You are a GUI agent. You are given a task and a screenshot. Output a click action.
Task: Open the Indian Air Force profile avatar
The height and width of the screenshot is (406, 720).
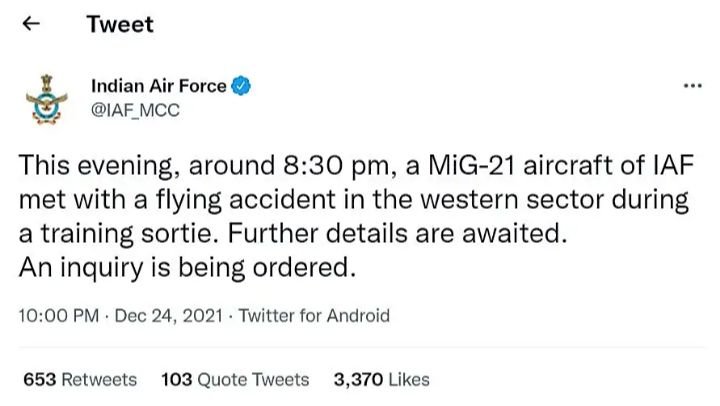tap(43, 98)
